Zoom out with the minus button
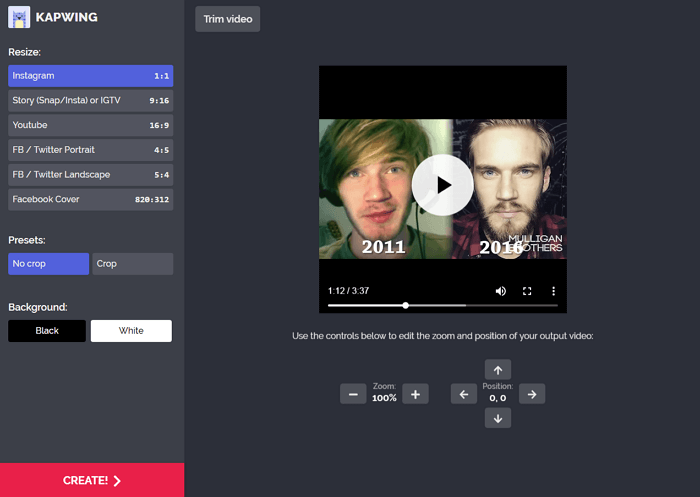 coord(352,394)
